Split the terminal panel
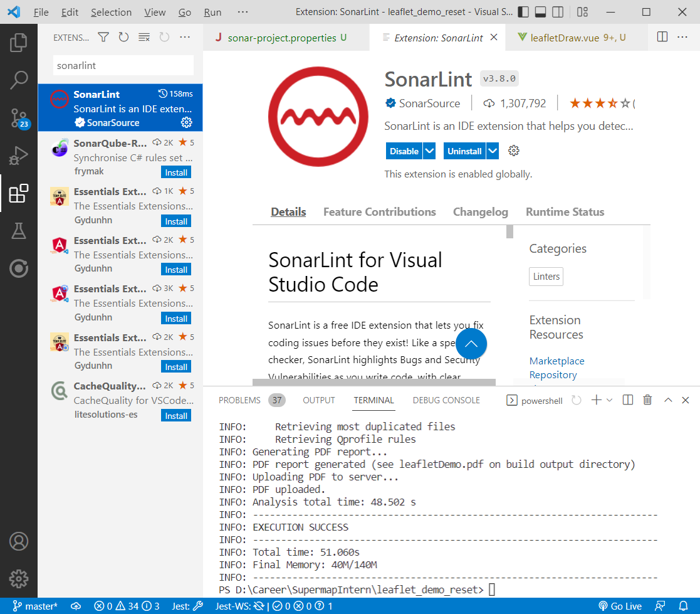700x614 pixels. point(628,400)
